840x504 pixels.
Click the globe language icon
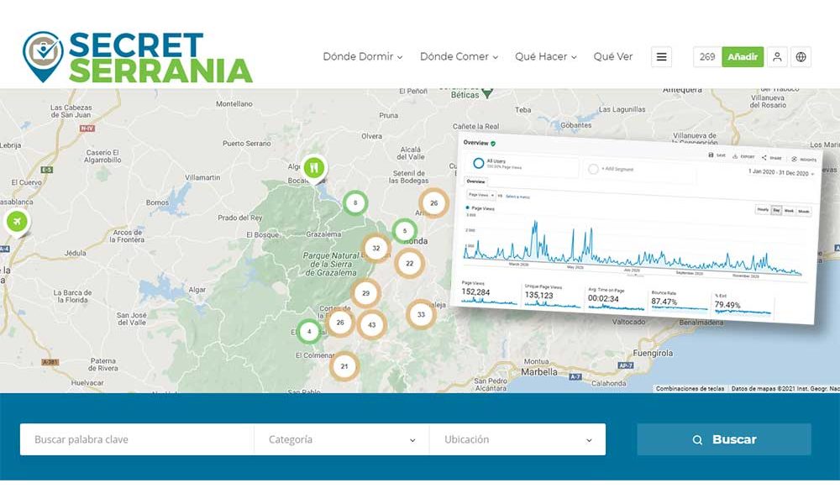(801, 57)
